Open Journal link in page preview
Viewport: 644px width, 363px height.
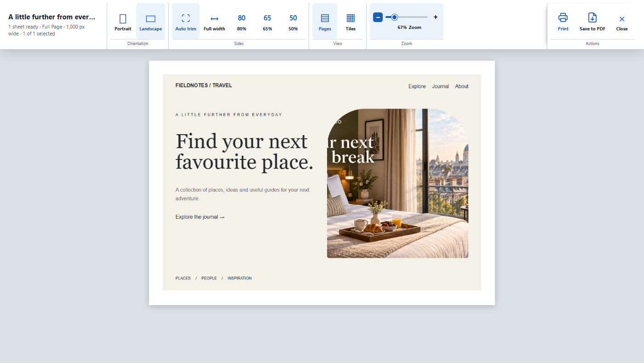click(x=440, y=86)
